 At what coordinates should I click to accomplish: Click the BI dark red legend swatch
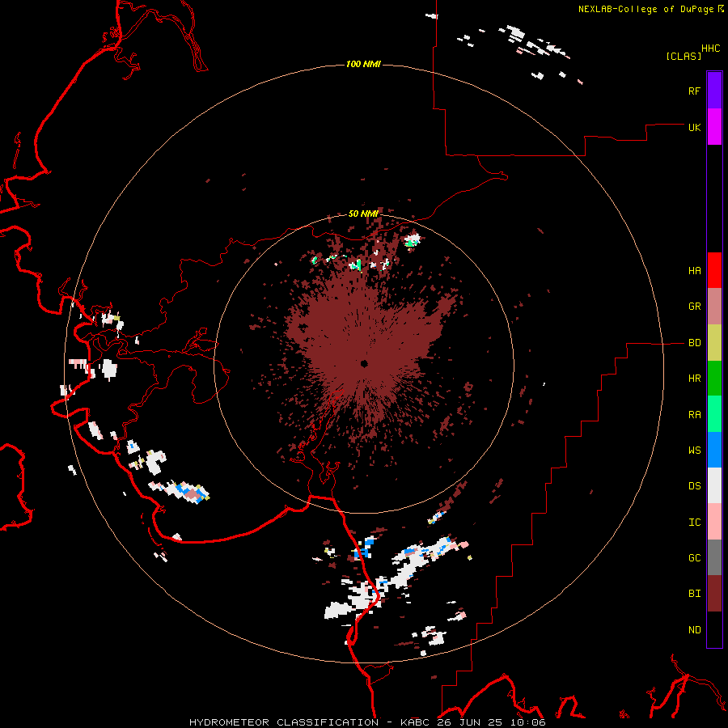[714, 594]
